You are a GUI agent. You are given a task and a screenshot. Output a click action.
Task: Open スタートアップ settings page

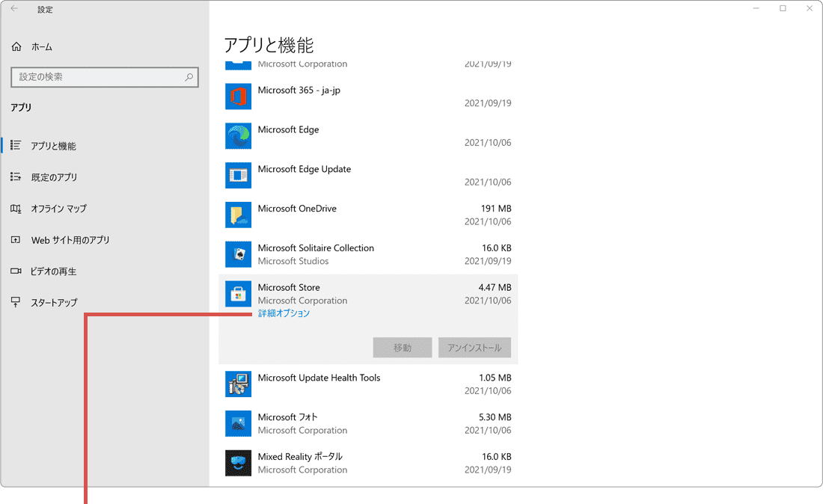pos(54,303)
